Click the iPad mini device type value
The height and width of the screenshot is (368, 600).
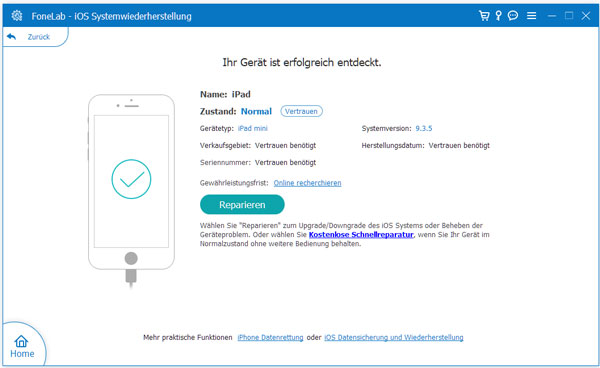[253, 128]
